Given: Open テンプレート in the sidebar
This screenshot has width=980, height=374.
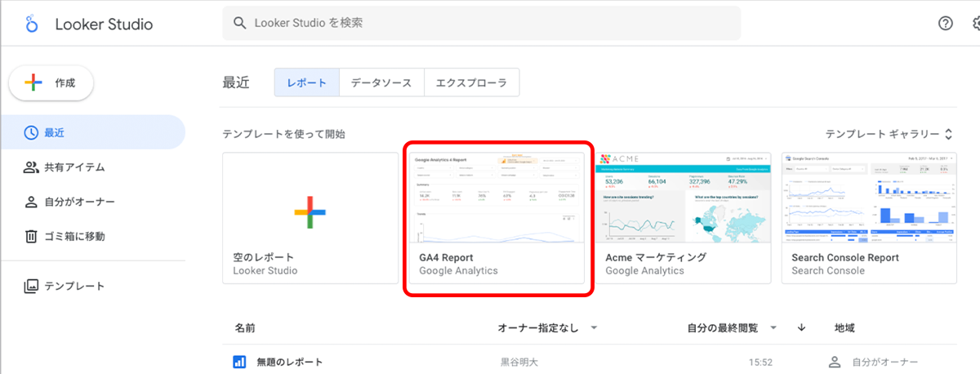Looking at the screenshot, I should [x=73, y=287].
